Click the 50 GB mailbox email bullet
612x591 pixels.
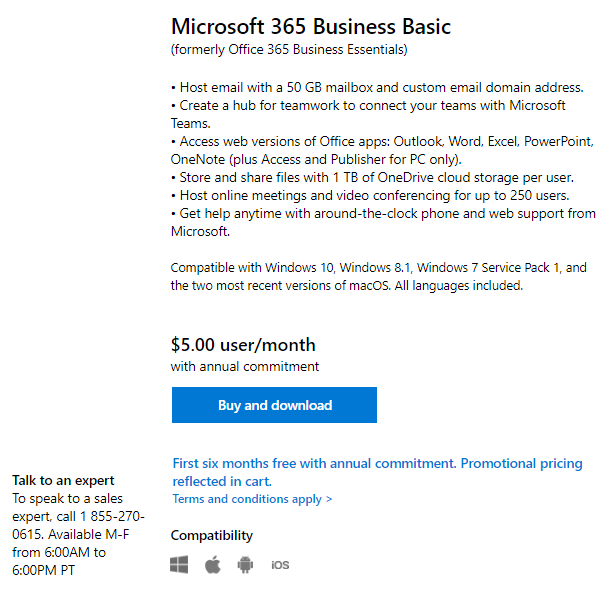(375, 88)
